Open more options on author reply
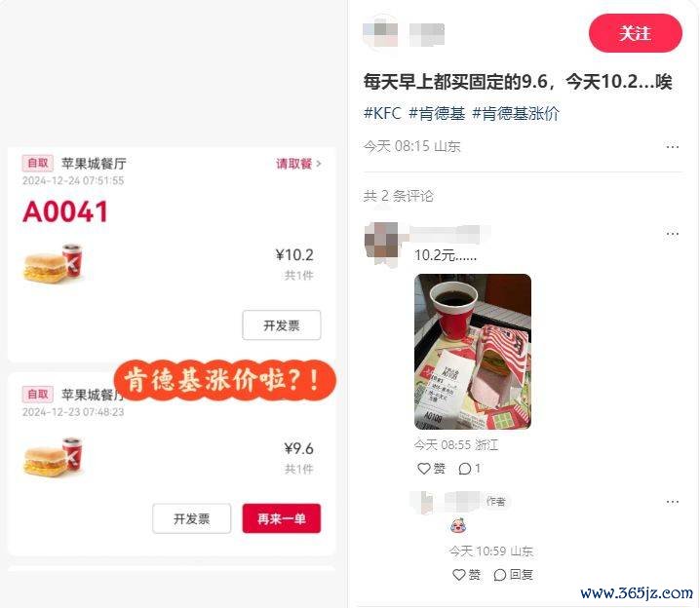This screenshot has height=608, width=700. click(x=673, y=502)
